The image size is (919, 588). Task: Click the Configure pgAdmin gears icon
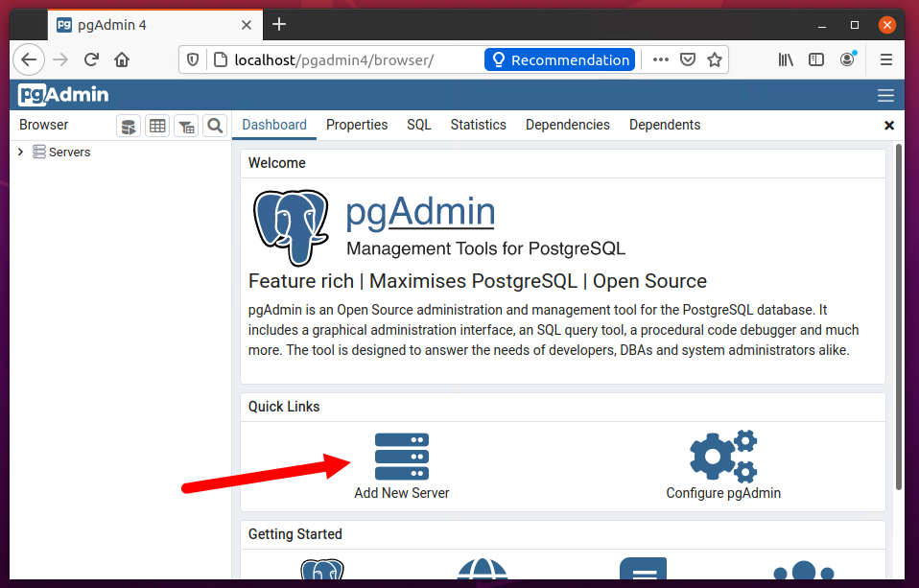(x=723, y=456)
